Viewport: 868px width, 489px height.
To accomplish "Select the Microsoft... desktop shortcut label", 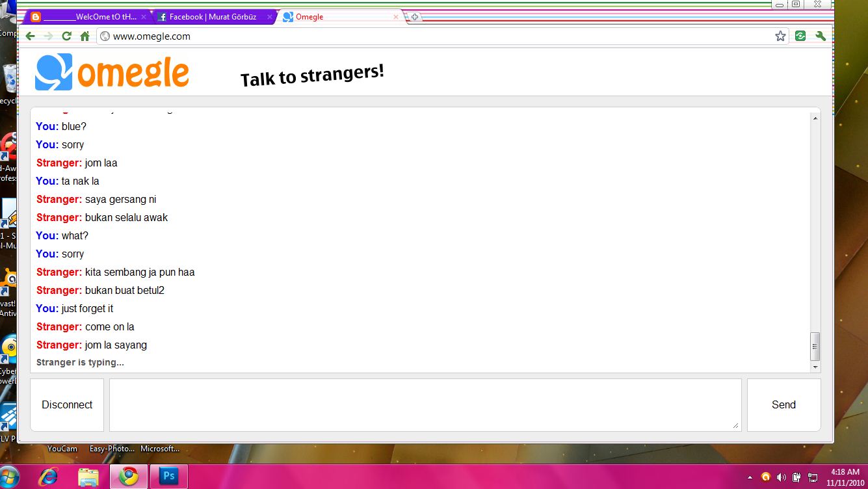I will (x=160, y=449).
